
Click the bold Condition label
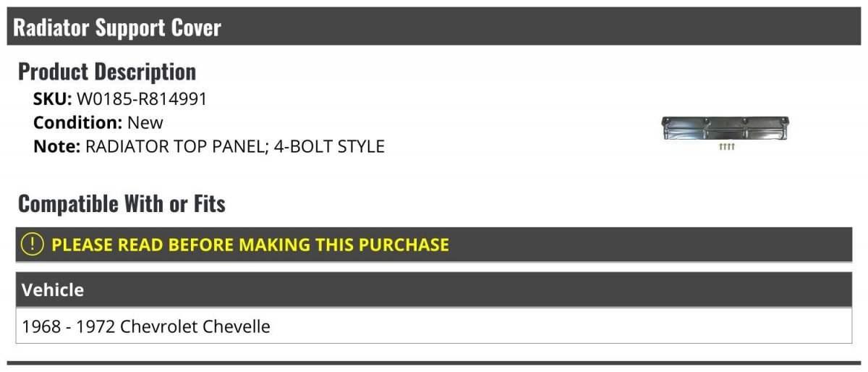(x=78, y=123)
